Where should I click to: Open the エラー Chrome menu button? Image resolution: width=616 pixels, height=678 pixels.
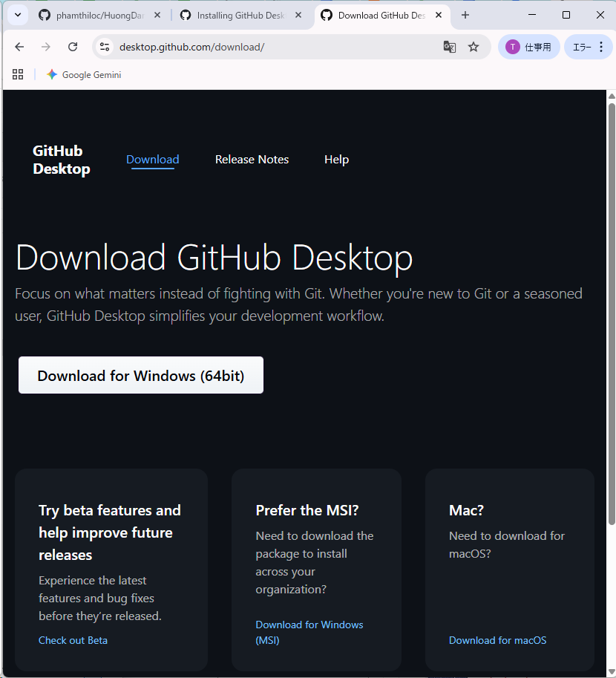pyautogui.click(x=588, y=47)
